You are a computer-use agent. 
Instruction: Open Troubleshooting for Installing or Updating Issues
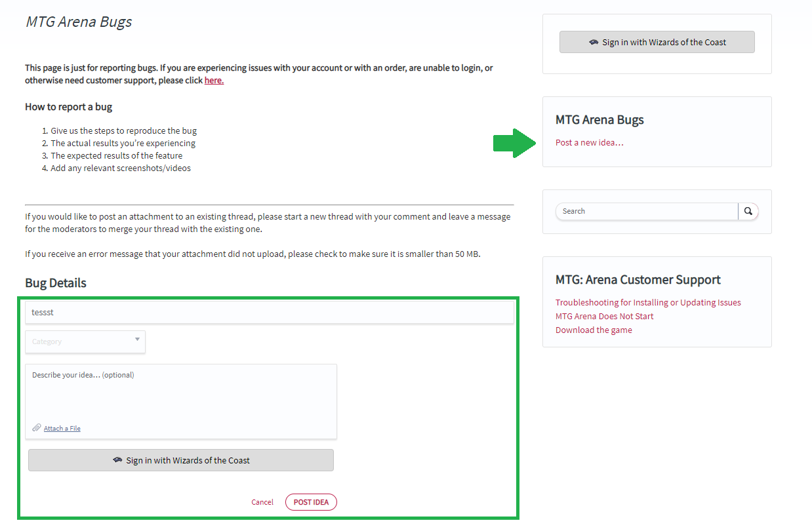point(648,302)
